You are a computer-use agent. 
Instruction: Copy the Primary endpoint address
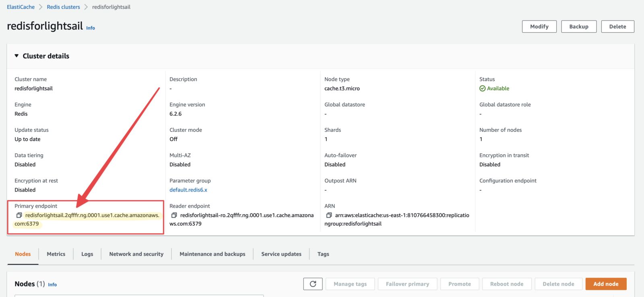(x=19, y=215)
